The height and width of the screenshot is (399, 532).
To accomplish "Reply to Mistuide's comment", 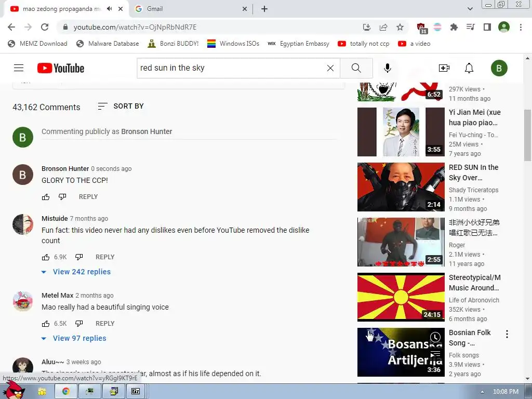I will [105, 257].
